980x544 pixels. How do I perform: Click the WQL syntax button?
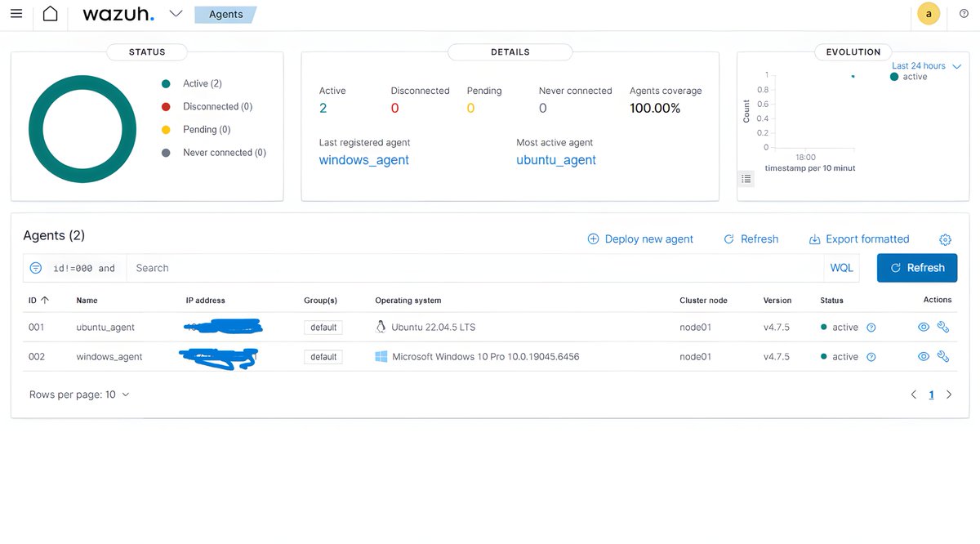(841, 268)
